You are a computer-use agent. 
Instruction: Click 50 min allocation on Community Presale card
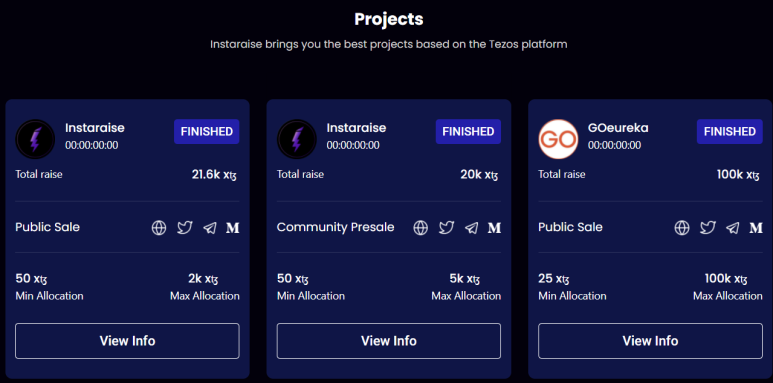(293, 279)
